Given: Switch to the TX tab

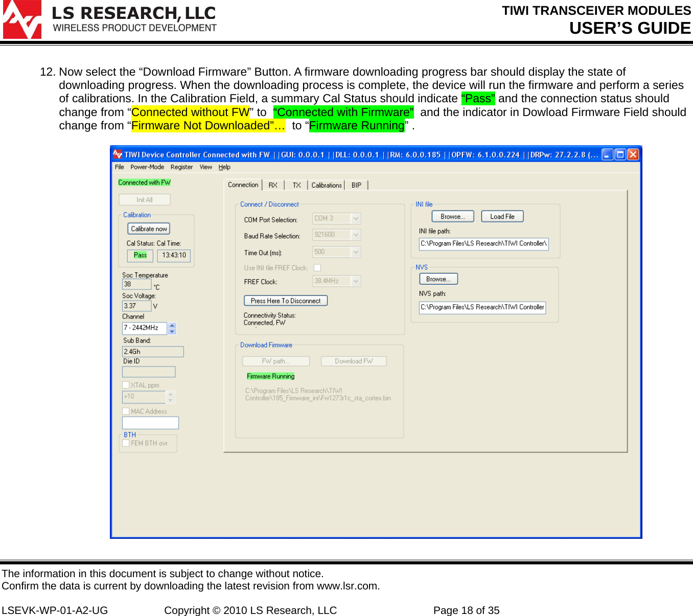Looking at the screenshot, I should click(296, 186).
